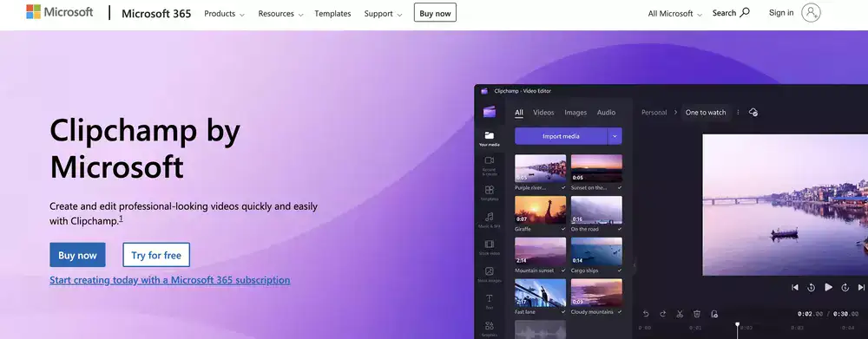Expand the Products menu
868x339 pixels.
(224, 14)
